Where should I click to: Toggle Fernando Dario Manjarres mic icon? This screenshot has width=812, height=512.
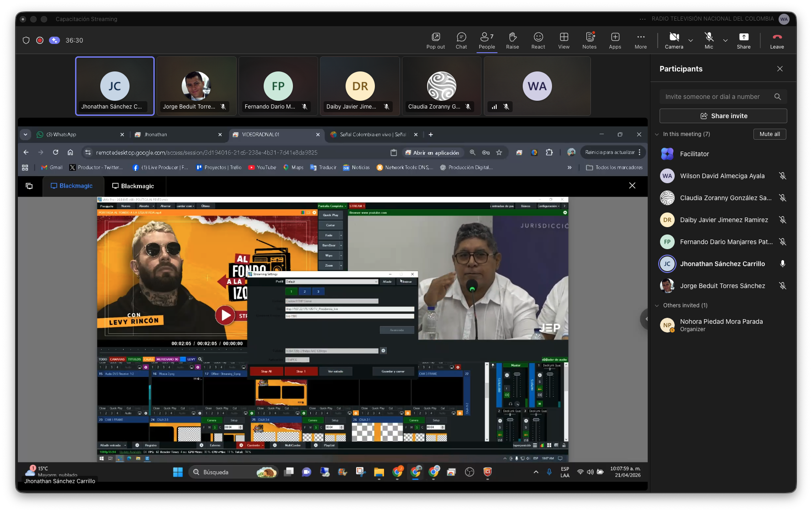point(783,242)
